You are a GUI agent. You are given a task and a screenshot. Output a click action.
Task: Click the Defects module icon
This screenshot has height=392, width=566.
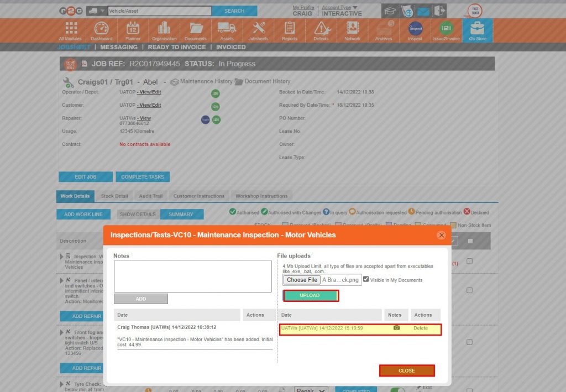[321, 28]
